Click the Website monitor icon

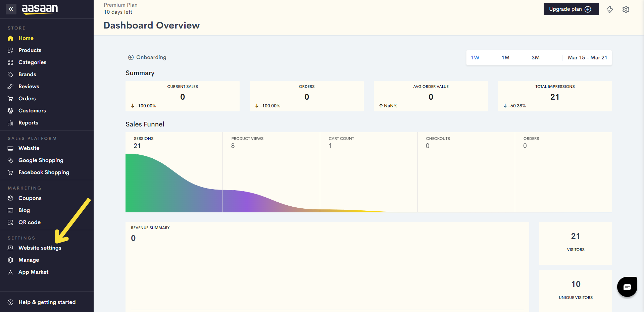(x=10, y=148)
